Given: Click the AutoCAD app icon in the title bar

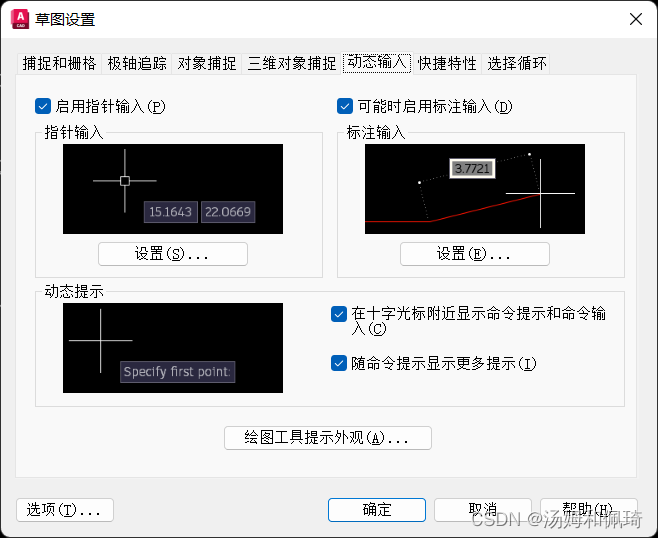Looking at the screenshot, I should [x=20, y=19].
